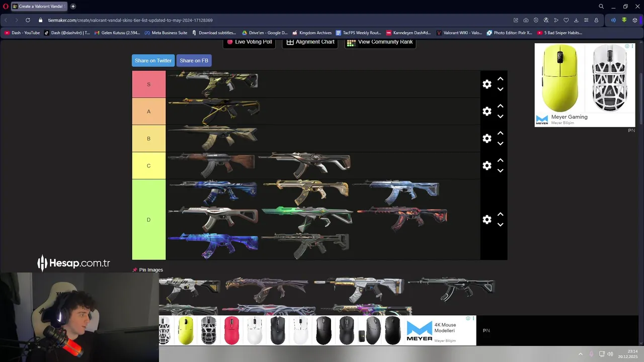Add page to bookmarks heart icon
644x362 pixels.
[566, 20]
